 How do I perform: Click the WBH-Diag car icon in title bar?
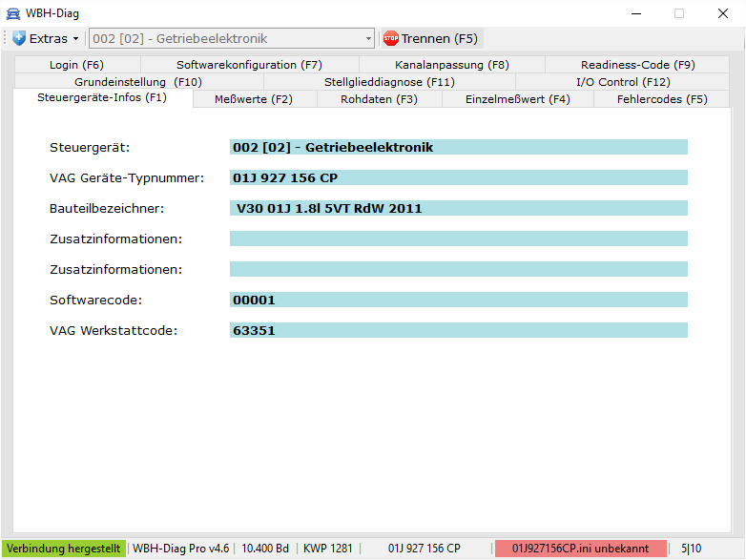(x=12, y=12)
